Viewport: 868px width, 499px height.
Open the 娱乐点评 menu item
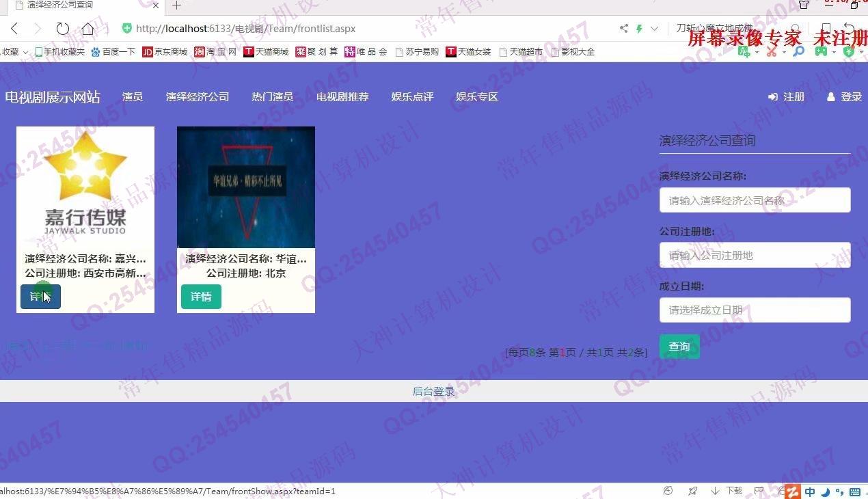412,97
